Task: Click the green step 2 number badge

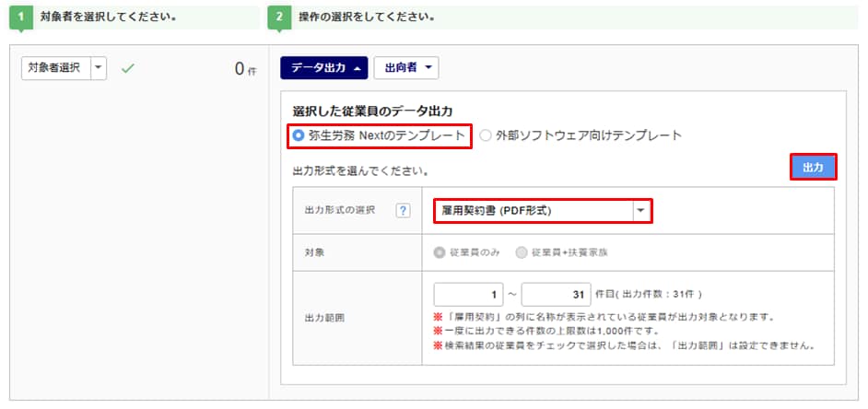Action: coord(278,17)
